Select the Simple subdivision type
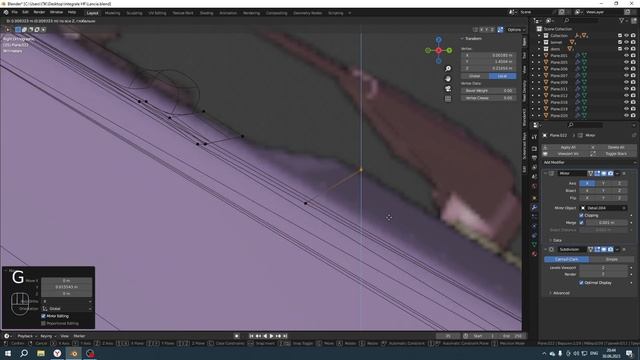Image resolution: width=640 pixels, height=360 pixels. (x=611, y=259)
